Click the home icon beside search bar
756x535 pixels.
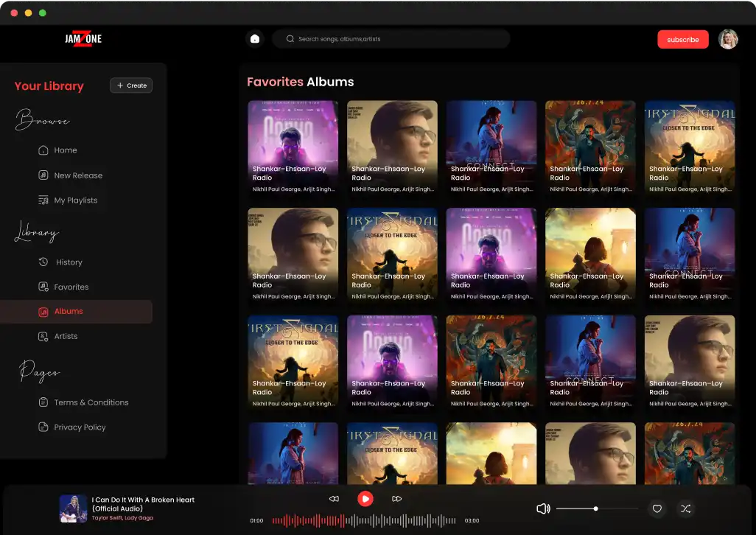pyautogui.click(x=254, y=39)
